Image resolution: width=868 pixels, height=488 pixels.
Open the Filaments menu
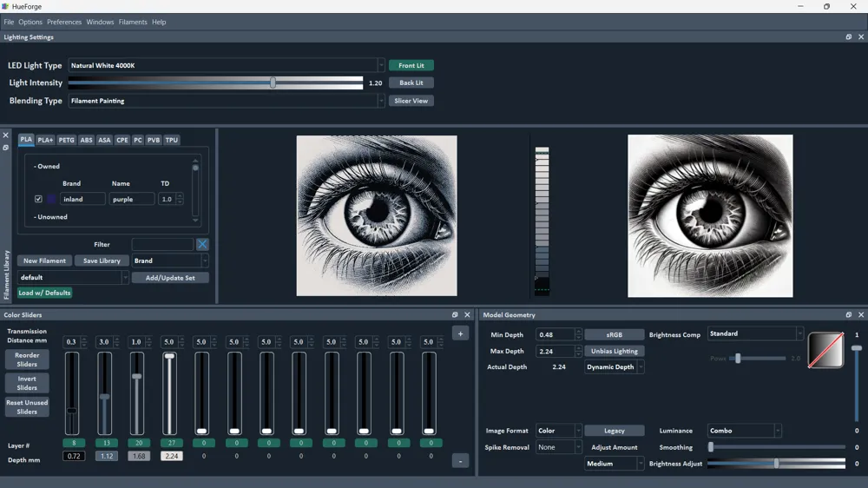pos(133,23)
